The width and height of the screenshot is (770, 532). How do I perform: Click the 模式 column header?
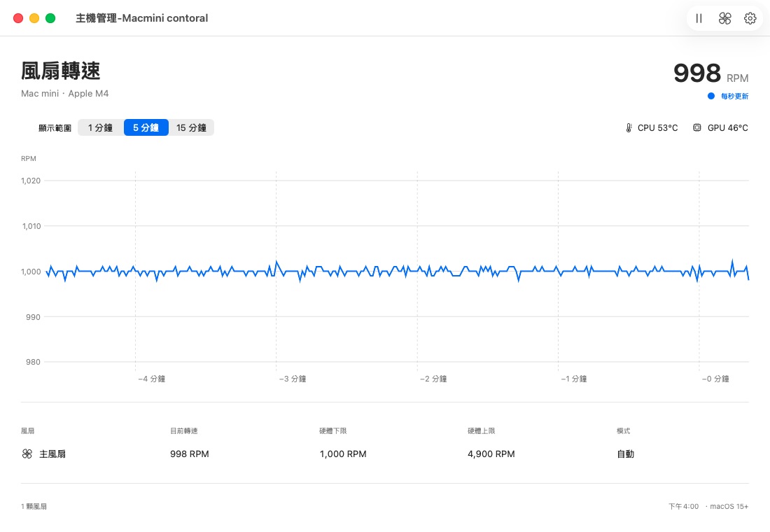pyautogui.click(x=623, y=430)
